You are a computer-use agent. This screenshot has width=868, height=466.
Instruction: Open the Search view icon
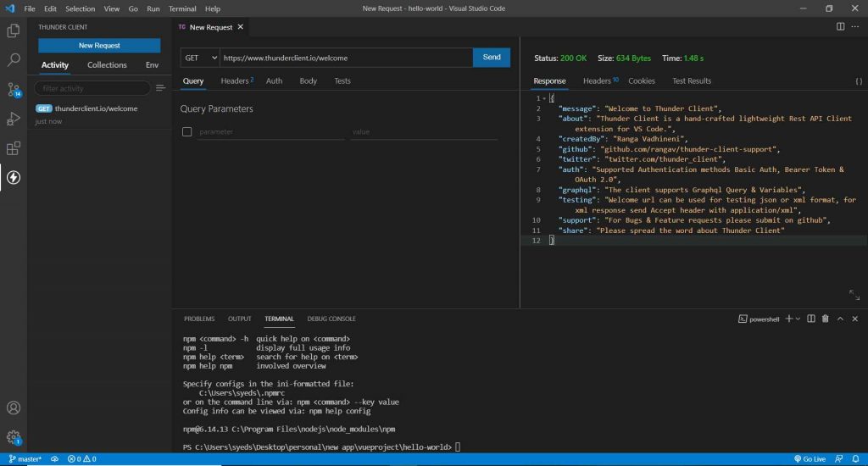(x=14, y=60)
